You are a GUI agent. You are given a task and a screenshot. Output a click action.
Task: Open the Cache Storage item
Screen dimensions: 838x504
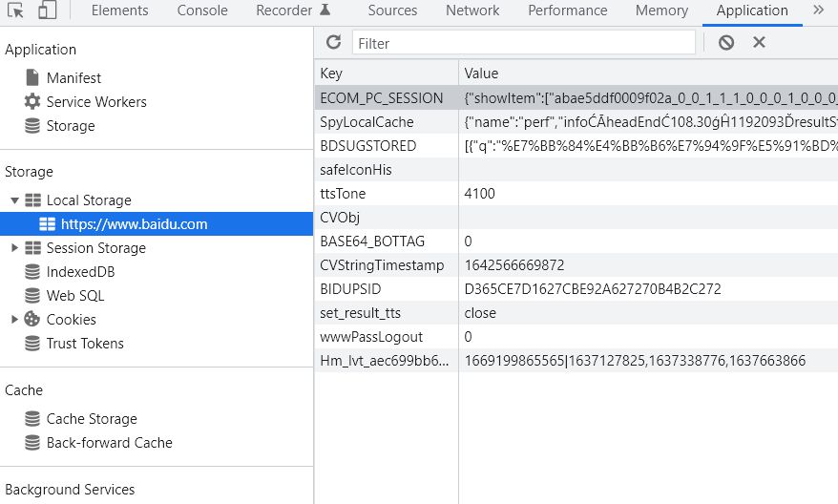[91, 419]
